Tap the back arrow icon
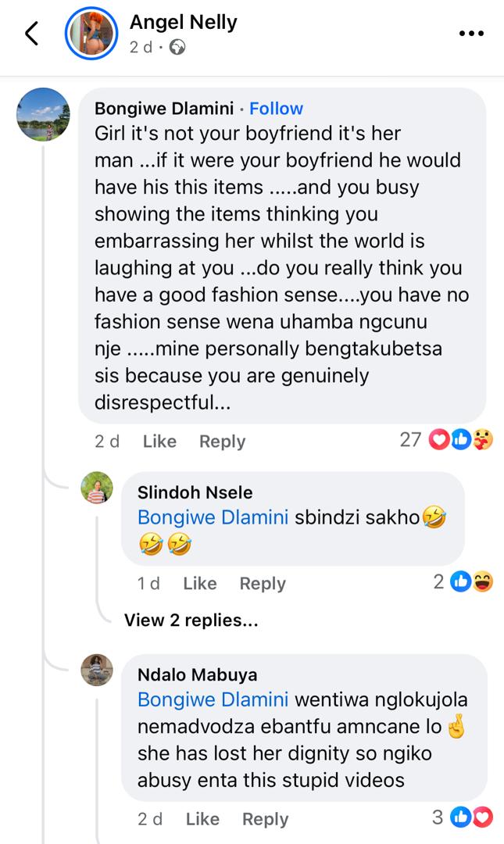 click(x=32, y=34)
